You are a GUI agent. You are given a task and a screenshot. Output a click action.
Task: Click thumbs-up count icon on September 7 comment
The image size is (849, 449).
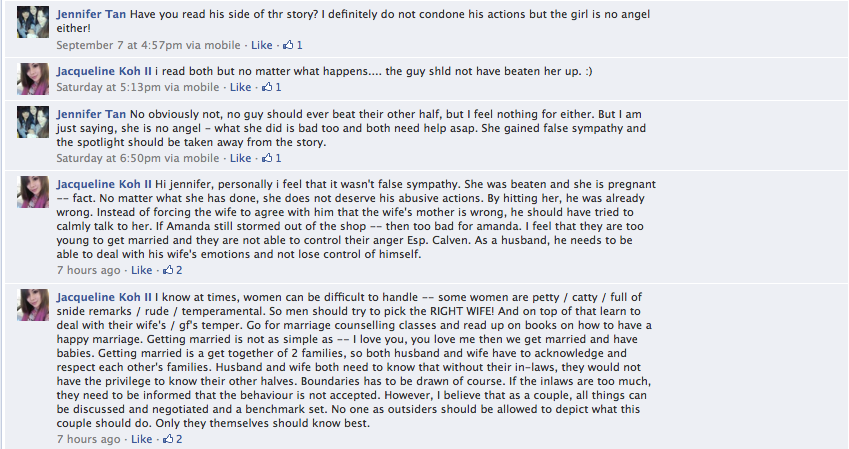click(x=289, y=45)
